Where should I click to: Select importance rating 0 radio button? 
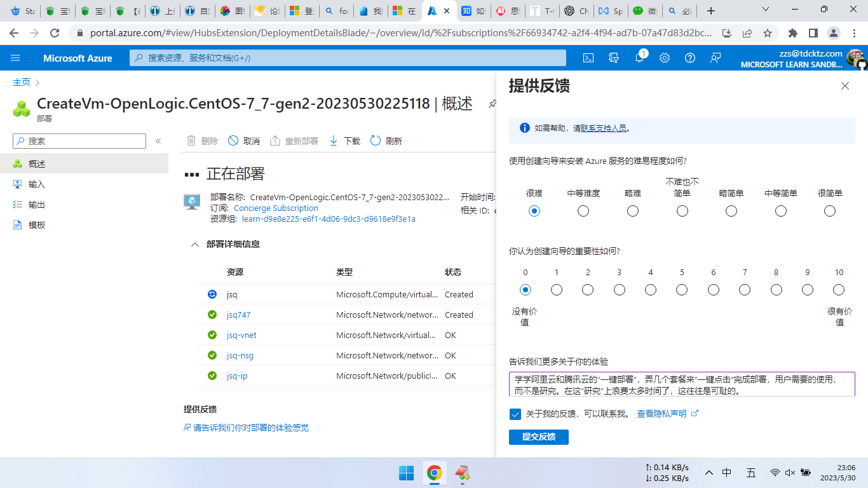526,290
